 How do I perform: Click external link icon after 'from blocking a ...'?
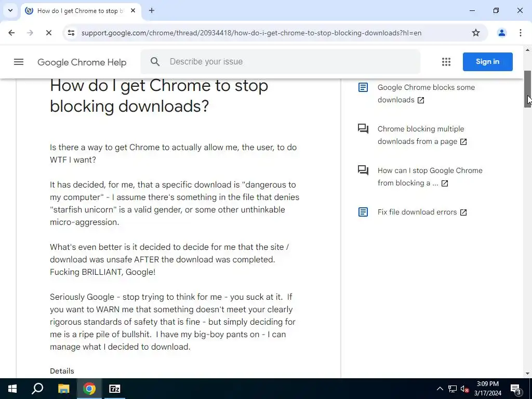click(x=445, y=183)
